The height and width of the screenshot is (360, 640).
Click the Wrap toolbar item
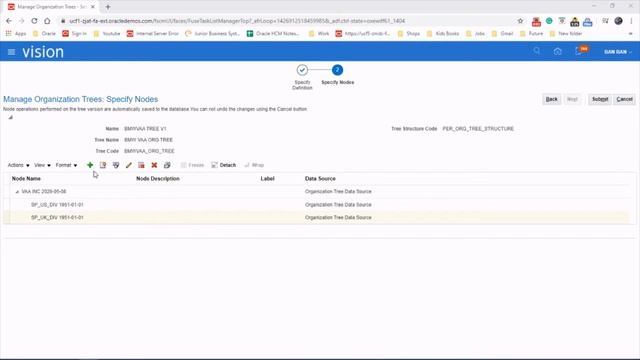[254, 165]
